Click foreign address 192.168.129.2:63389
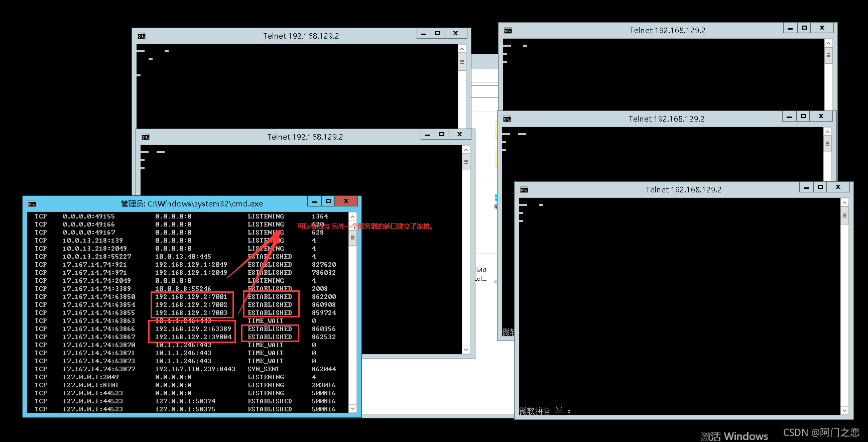This screenshot has height=442, width=868. click(x=193, y=329)
